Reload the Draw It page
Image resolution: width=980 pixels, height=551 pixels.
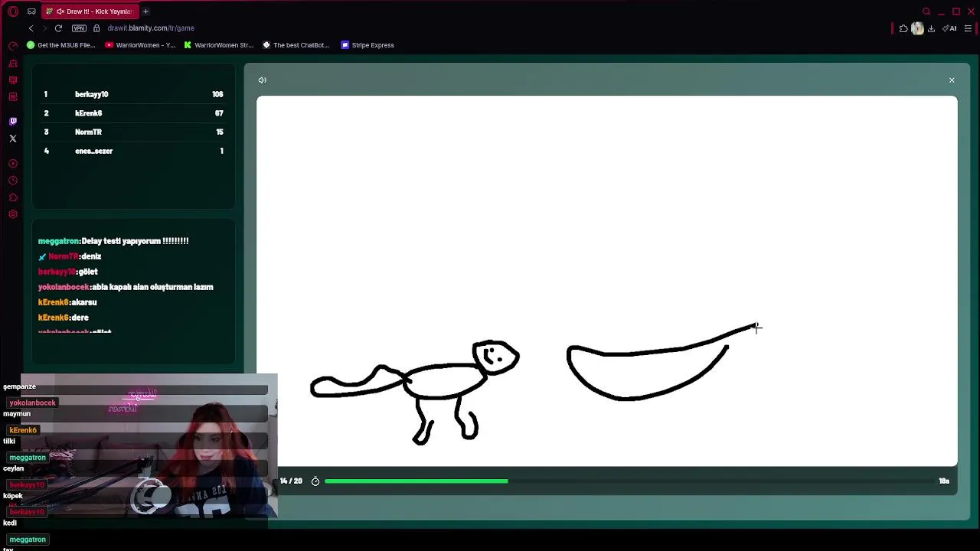click(58, 28)
